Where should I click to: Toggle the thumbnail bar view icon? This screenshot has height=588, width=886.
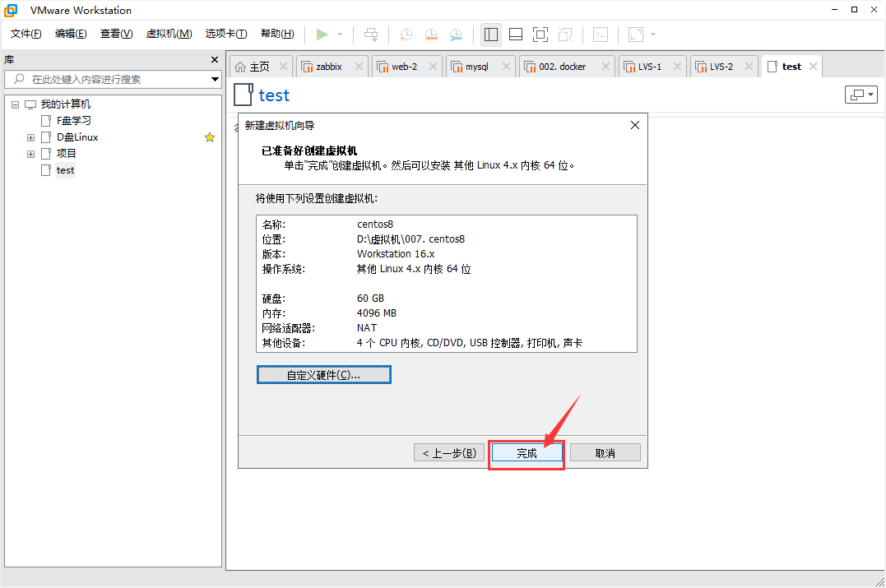pyautogui.click(x=516, y=35)
